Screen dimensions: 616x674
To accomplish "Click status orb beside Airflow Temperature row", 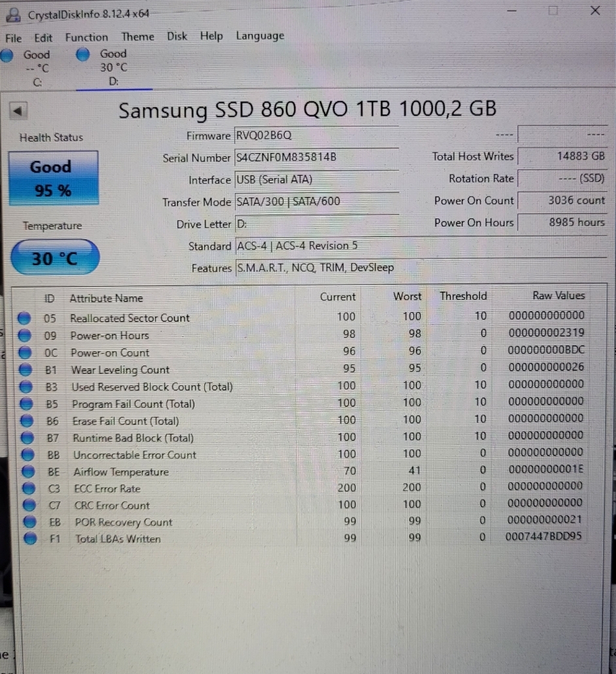I will (x=27, y=472).
